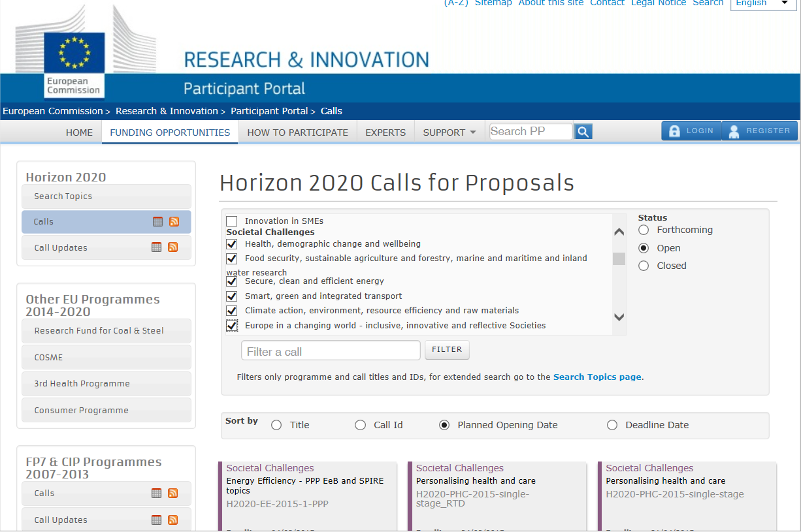Open the Experts tab
The image size is (801, 532).
pos(385,132)
